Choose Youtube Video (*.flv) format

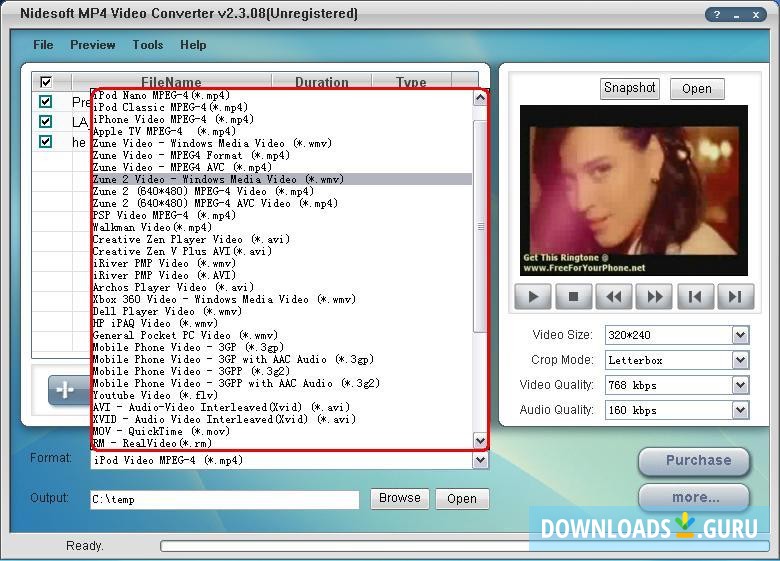[x=282, y=395]
